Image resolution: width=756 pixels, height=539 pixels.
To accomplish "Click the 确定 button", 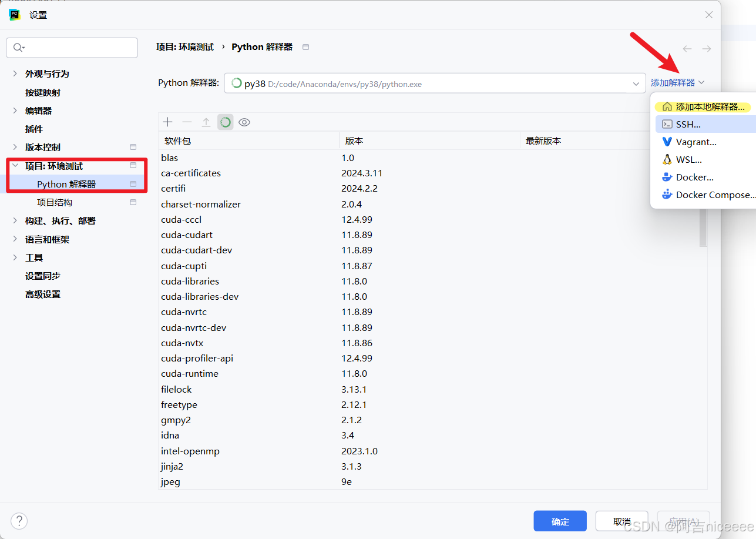I will click(x=560, y=521).
